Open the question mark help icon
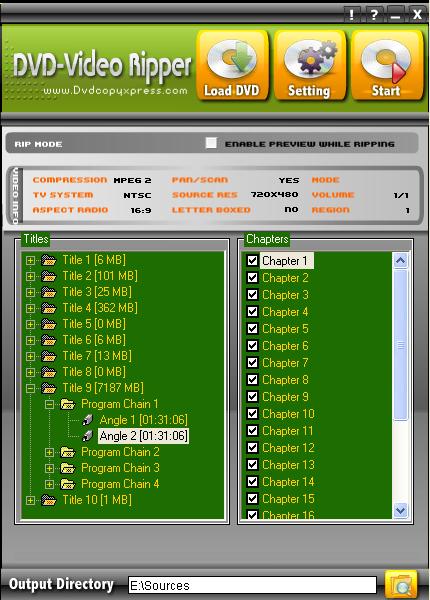 click(373, 15)
